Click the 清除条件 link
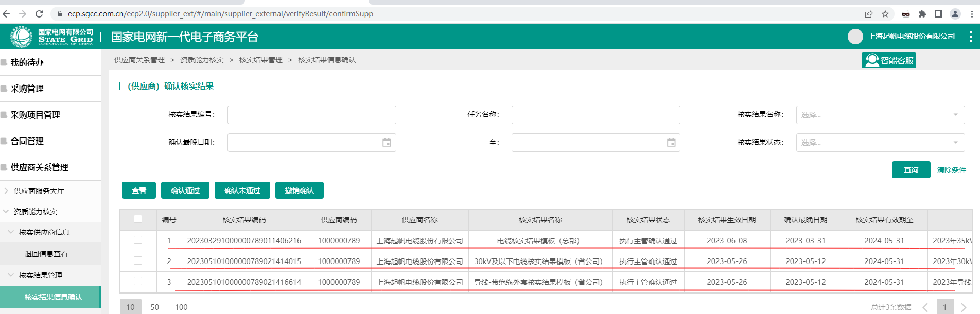 tap(951, 170)
